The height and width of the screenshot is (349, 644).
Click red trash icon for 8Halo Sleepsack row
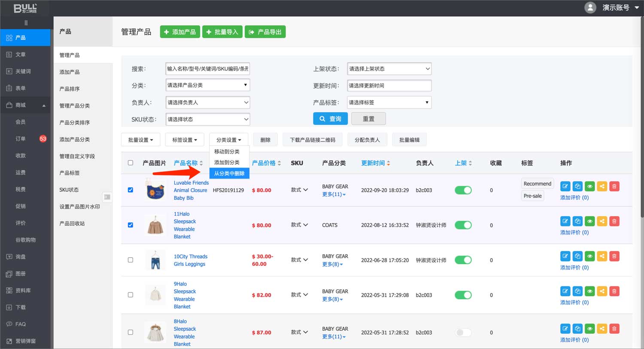[x=614, y=329]
